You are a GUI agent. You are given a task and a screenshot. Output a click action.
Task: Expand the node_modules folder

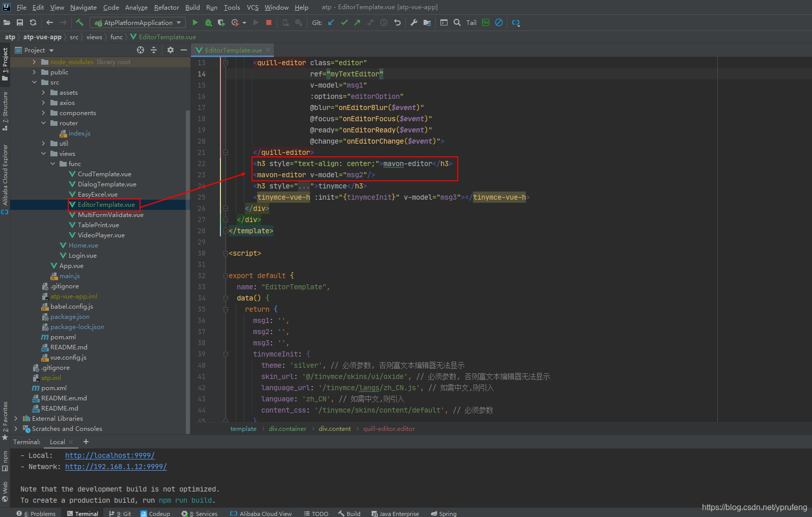34,62
